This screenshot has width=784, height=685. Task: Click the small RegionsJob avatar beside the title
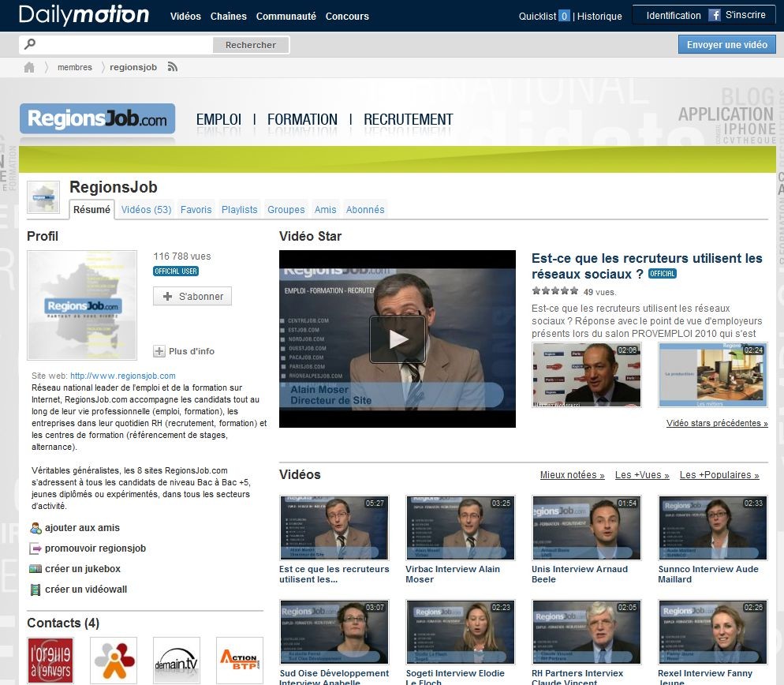(43, 197)
